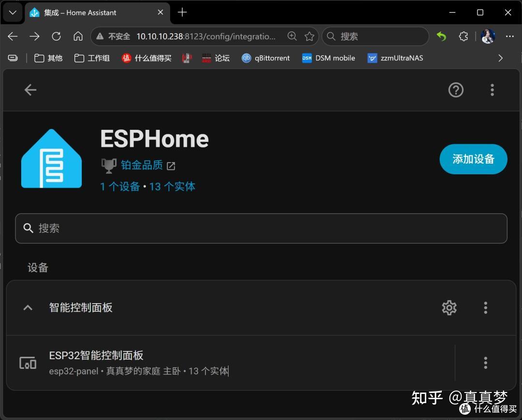Screen dimensions: 522x420
Task: Open the 其他 bookmarks folder
Action: pos(48,58)
